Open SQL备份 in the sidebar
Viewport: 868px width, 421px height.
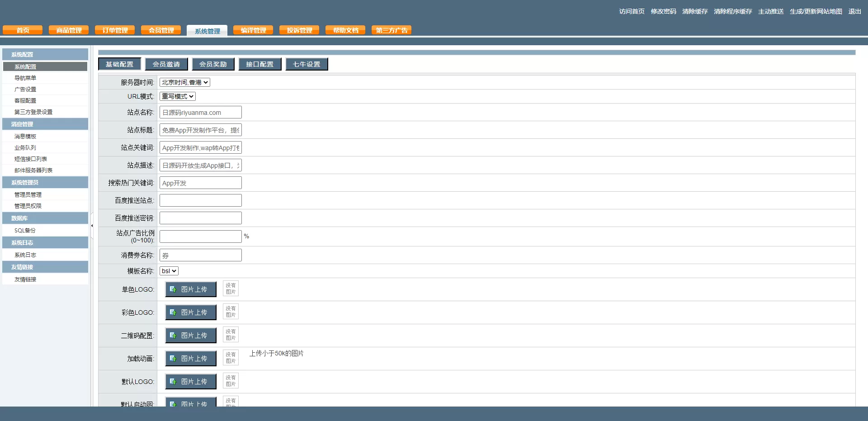pyautogui.click(x=25, y=230)
